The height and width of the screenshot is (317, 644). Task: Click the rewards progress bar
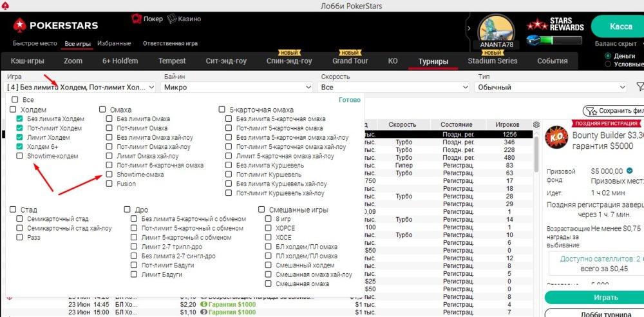tap(561, 41)
